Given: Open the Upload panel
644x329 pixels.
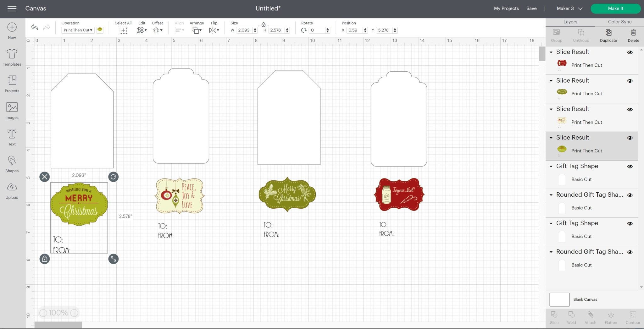Looking at the screenshot, I should [x=12, y=190].
